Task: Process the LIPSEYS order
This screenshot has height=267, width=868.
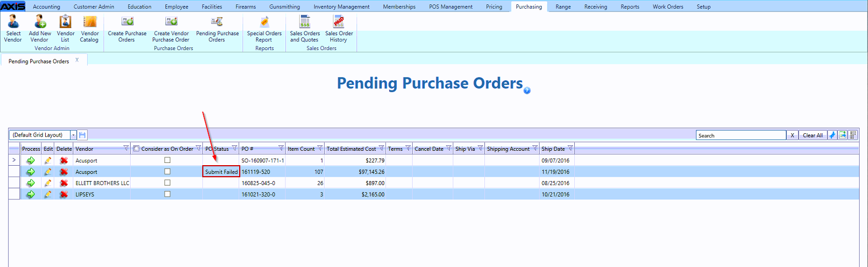Action: coord(31,194)
